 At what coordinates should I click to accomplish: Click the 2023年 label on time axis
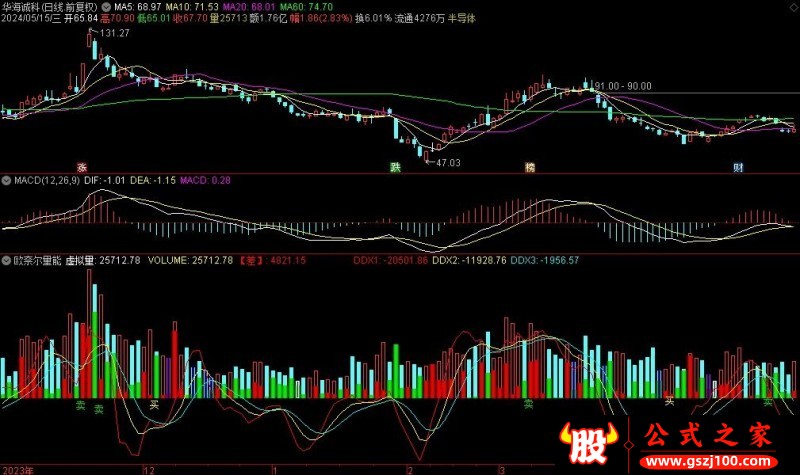point(18,468)
